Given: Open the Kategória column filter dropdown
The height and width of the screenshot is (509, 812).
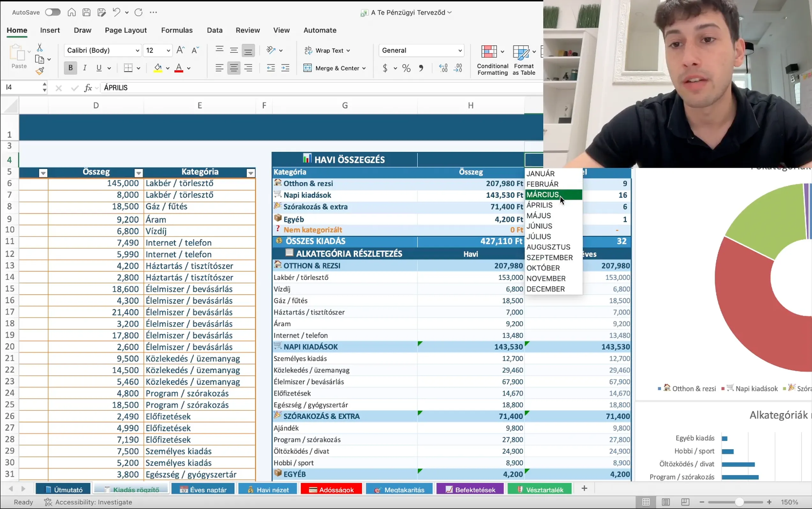Looking at the screenshot, I should (250, 173).
